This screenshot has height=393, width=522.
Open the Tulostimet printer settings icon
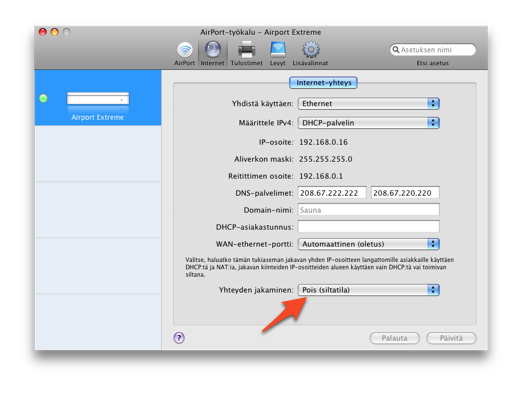[246, 54]
